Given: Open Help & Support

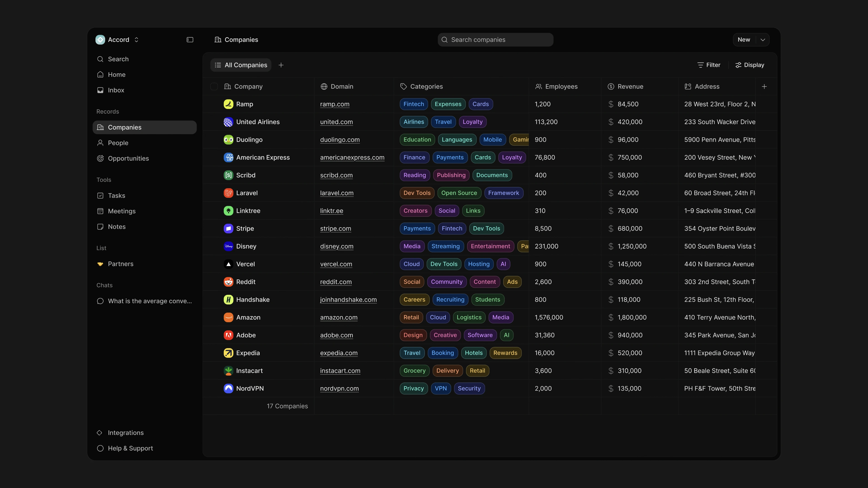Looking at the screenshot, I should (145, 449).
